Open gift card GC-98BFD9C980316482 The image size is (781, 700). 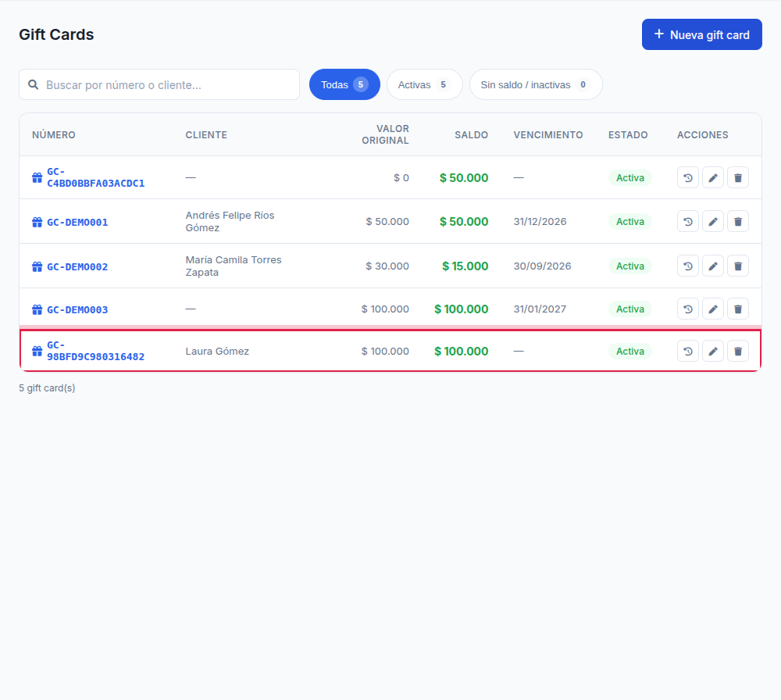(95, 351)
